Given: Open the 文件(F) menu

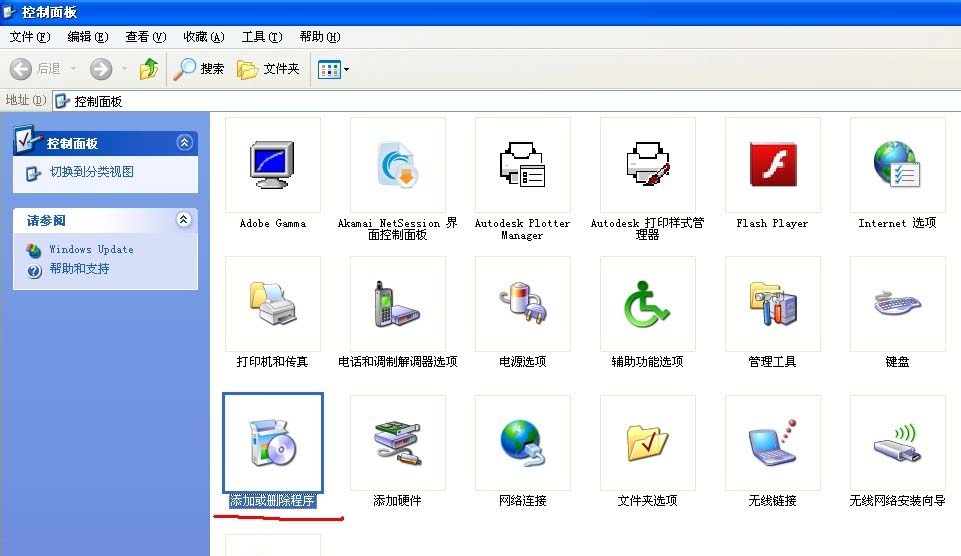Looking at the screenshot, I should point(29,37).
